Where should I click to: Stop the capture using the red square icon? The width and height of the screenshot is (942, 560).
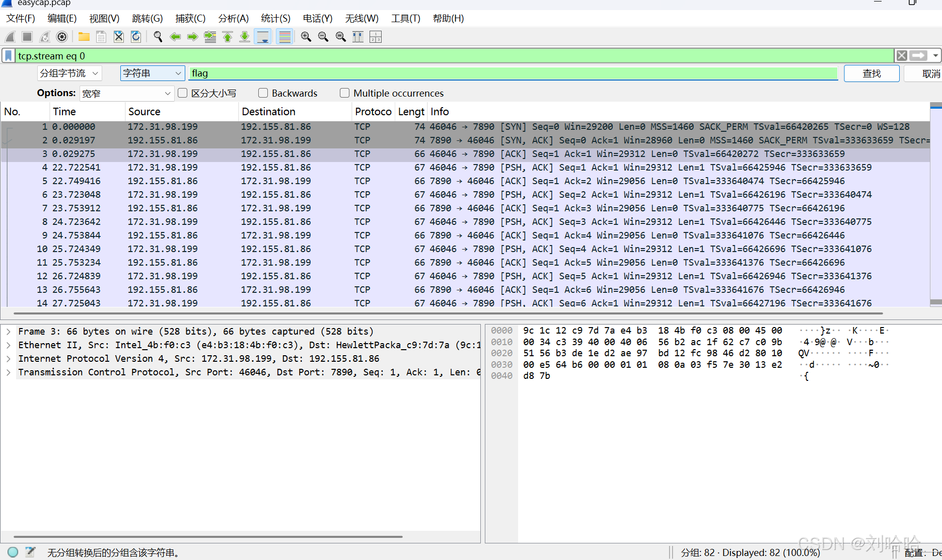(27, 36)
